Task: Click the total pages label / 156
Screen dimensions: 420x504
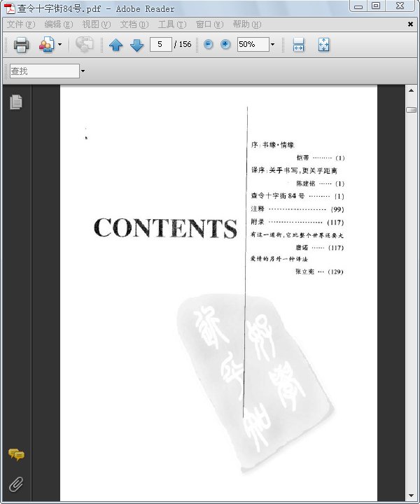Action: (183, 44)
